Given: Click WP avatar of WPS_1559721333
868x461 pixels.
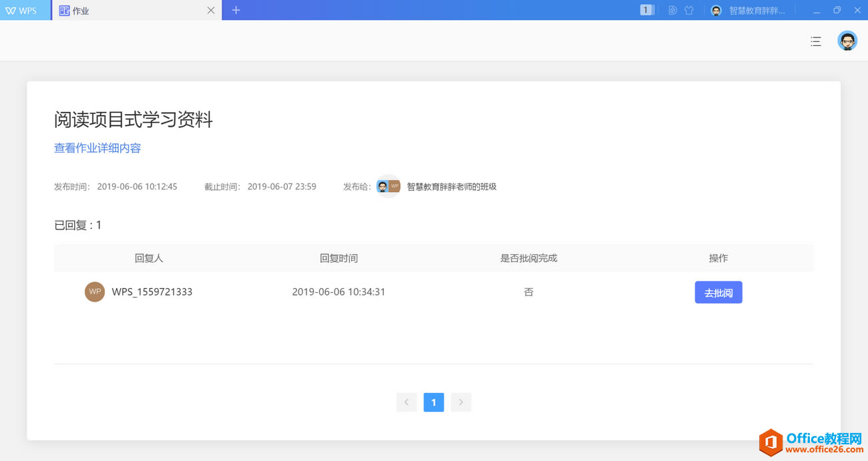Looking at the screenshot, I should pos(95,292).
